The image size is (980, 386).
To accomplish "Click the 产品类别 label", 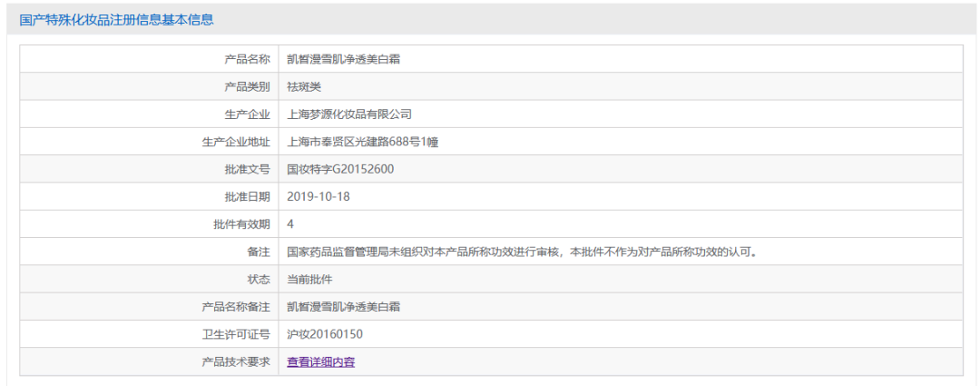I will pos(247,86).
